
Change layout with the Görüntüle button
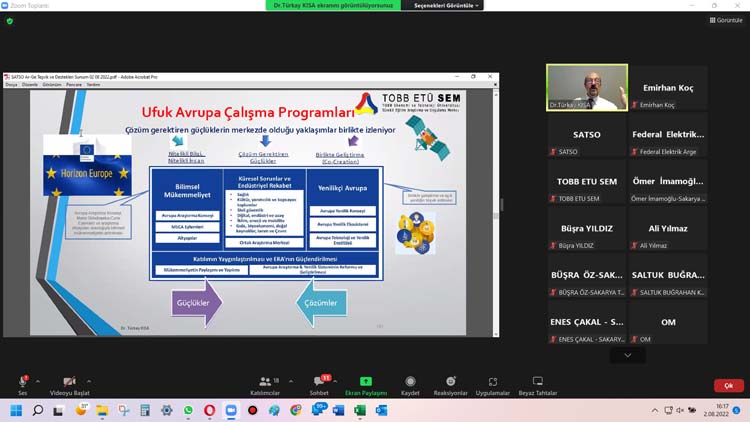[725, 20]
